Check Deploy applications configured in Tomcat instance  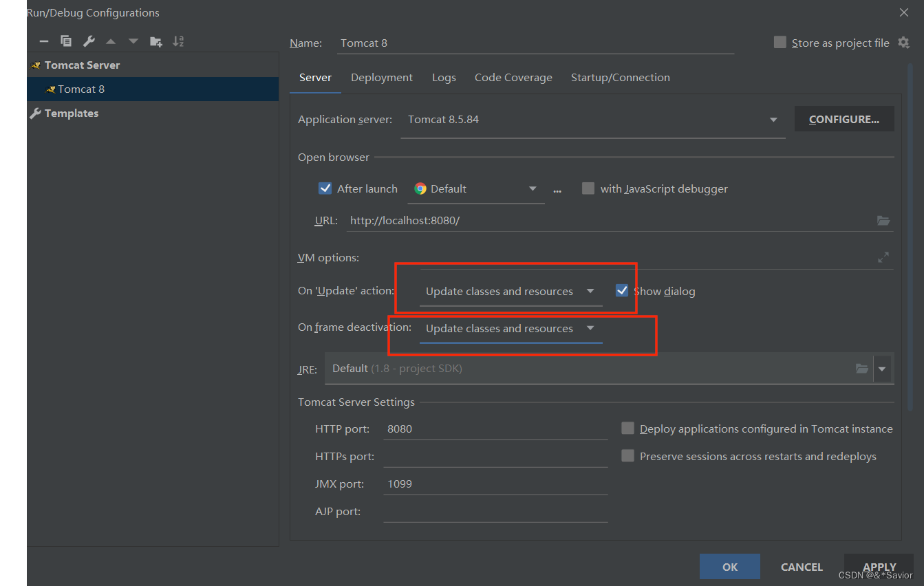coord(627,428)
